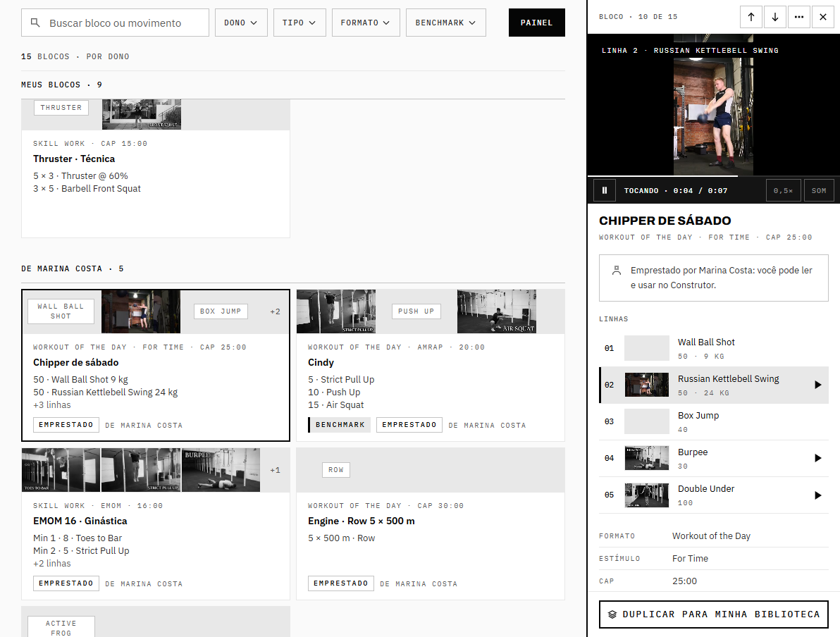Screen dimensions: 840x637
Task: Go to next block with down arrow
Action: click(x=775, y=17)
